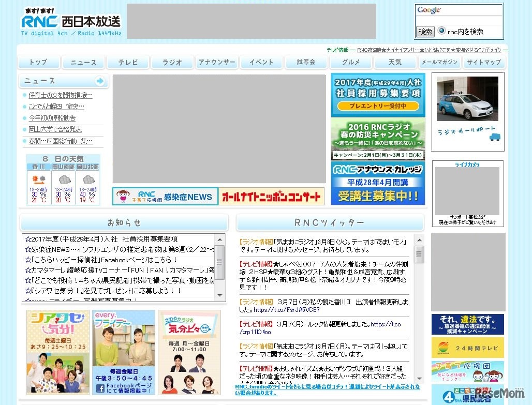Open news 岡山大学で合格発表

55,129
